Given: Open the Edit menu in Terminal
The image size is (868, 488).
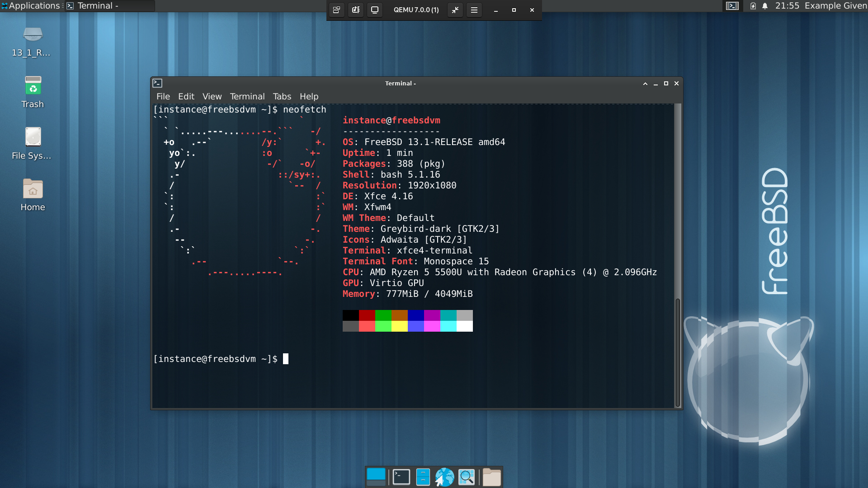Looking at the screenshot, I should pyautogui.click(x=186, y=96).
